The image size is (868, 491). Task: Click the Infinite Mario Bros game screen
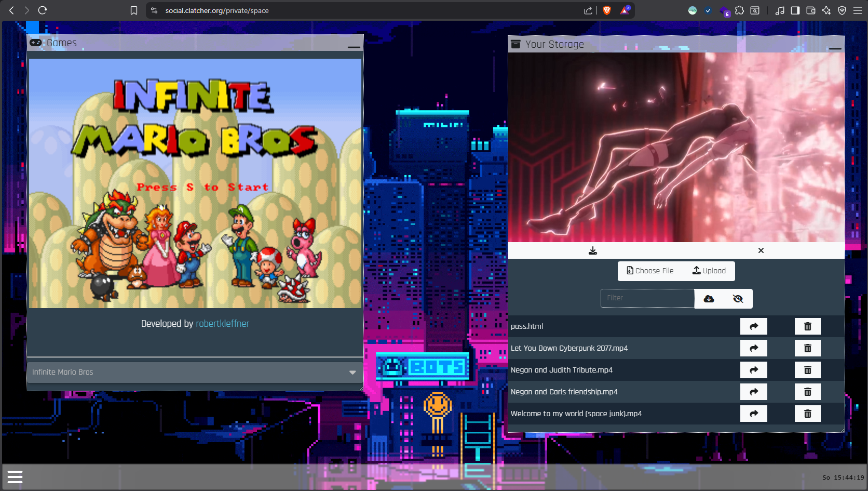(x=195, y=183)
